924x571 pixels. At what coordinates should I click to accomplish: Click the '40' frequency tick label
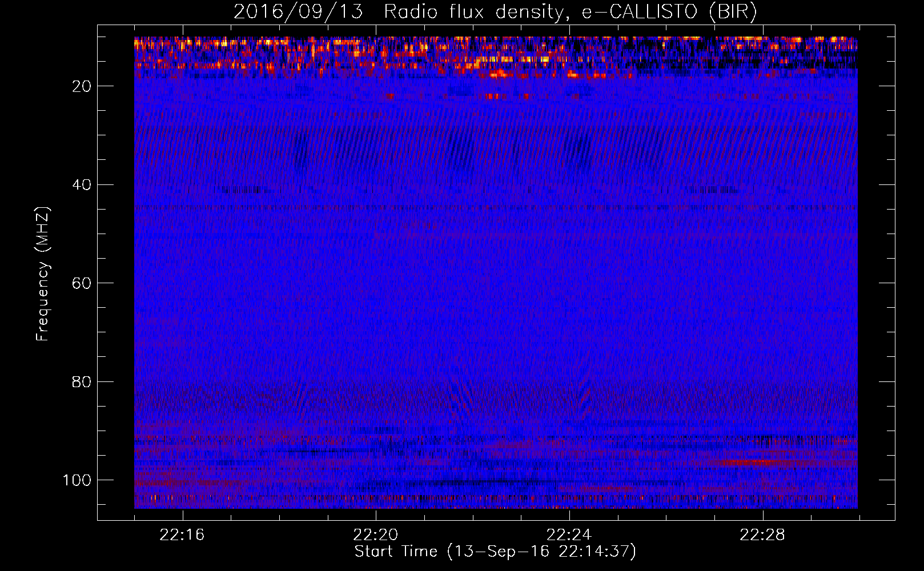pyautogui.click(x=82, y=185)
